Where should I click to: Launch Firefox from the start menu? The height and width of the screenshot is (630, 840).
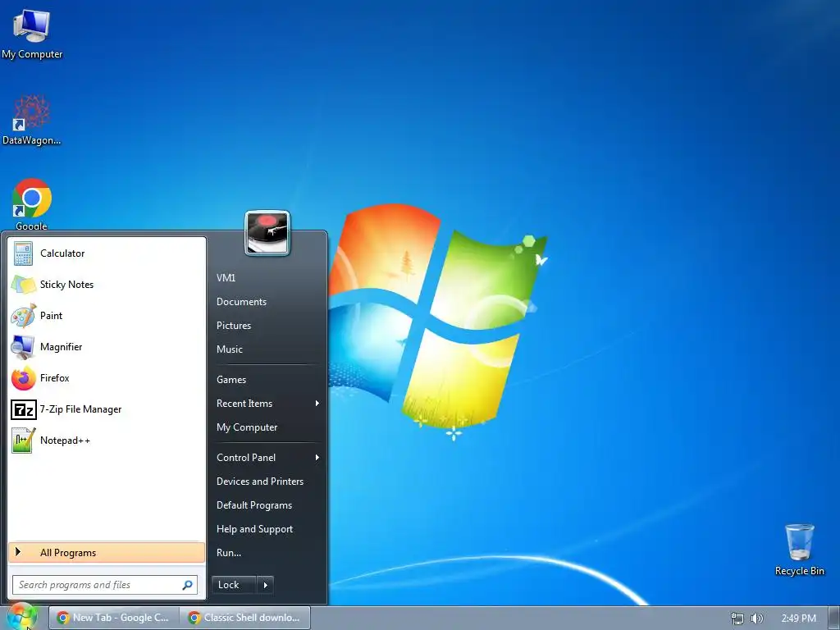(107, 378)
